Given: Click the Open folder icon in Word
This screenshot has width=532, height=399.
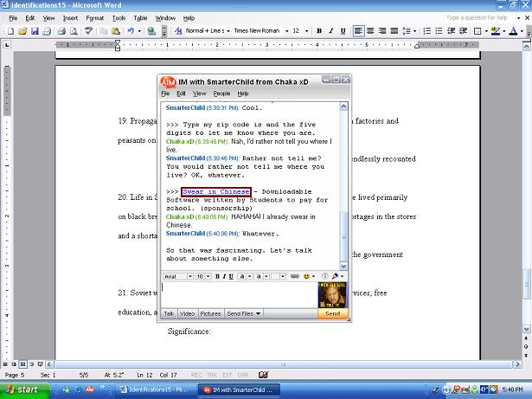Looking at the screenshot, I should pos(22,31).
